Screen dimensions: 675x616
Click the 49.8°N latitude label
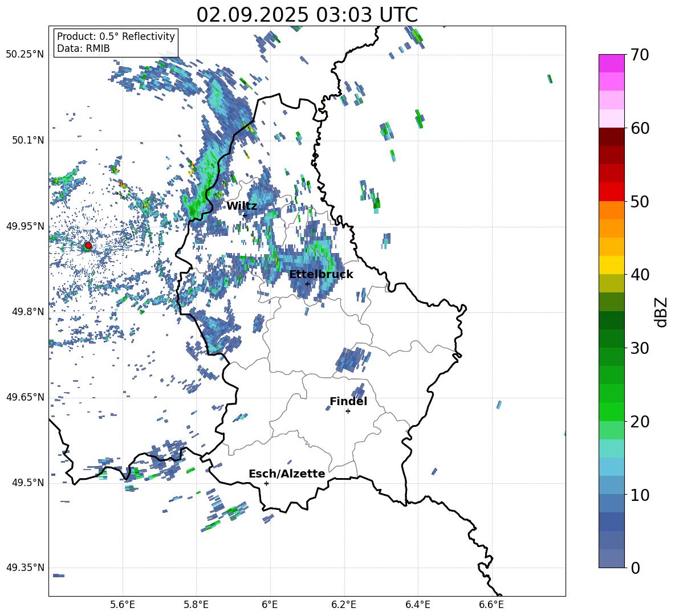point(28,312)
